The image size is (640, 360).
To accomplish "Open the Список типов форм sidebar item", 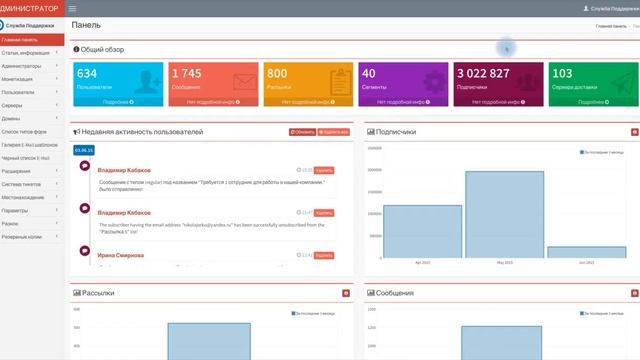I will pyautogui.click(x=32, y=132).
